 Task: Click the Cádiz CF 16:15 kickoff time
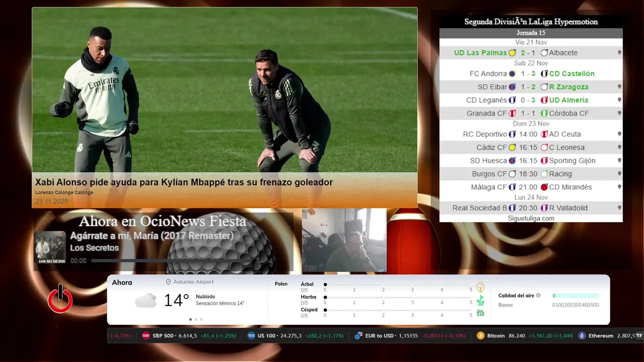point(528,147)
